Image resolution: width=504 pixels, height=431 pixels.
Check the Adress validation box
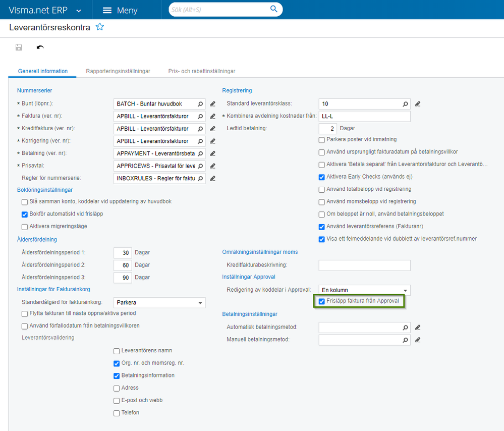click(117, 388)
